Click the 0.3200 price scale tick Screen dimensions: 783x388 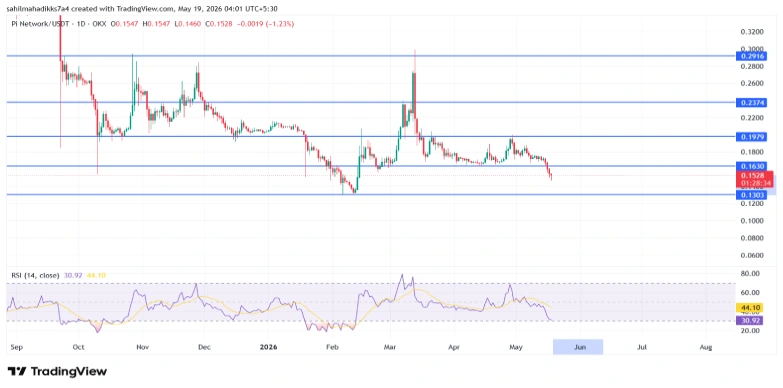point(751,31)
